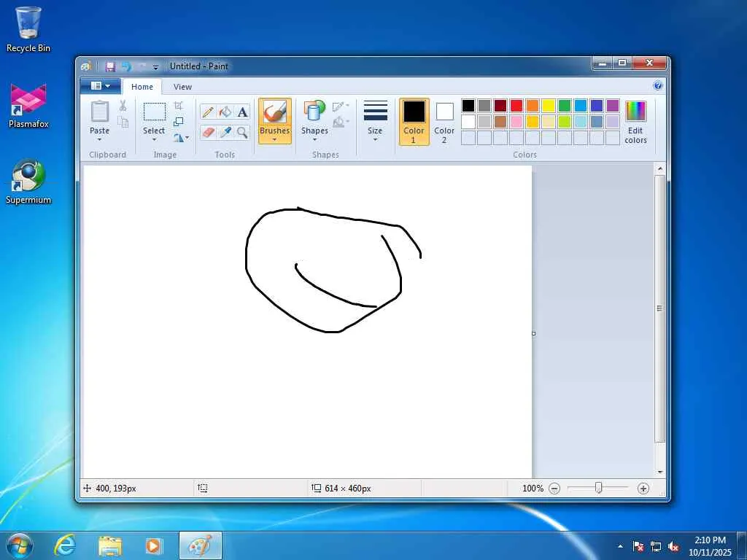
Task: Open the Paint application menu button
Action: (x=101, y=86)
